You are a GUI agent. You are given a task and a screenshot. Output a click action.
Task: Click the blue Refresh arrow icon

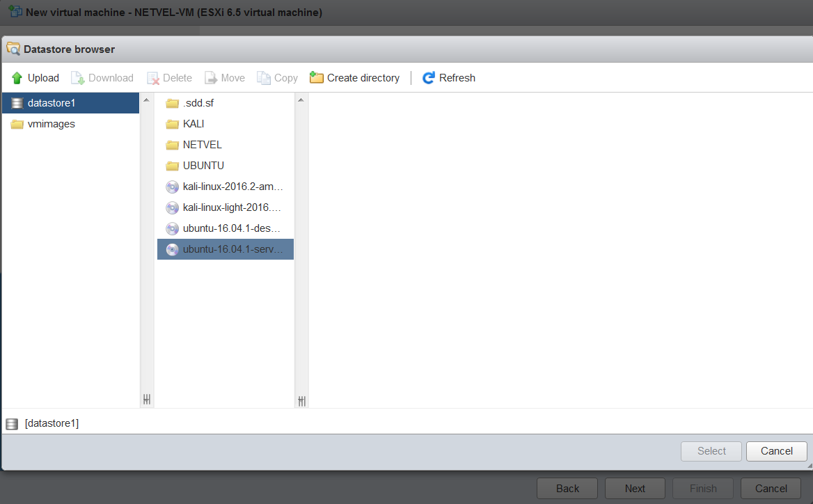point(428,78)
